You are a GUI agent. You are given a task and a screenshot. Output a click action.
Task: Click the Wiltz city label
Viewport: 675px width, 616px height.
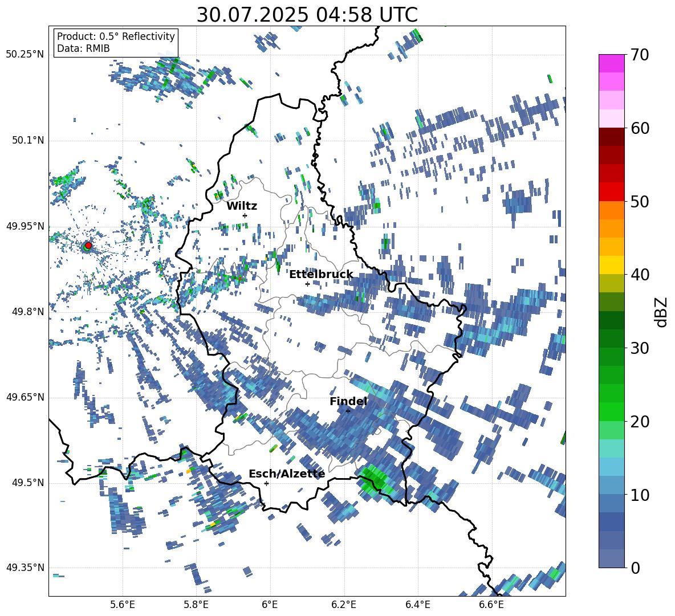coord(242,206)
